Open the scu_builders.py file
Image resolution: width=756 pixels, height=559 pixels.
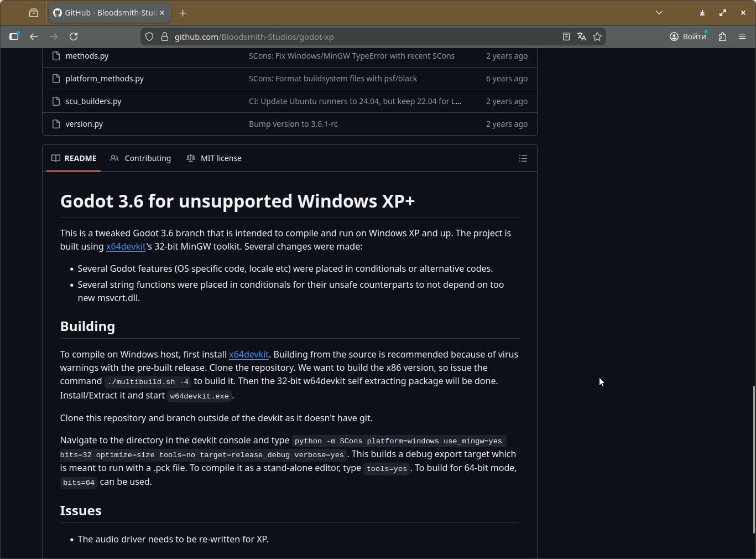pos(93,101)
